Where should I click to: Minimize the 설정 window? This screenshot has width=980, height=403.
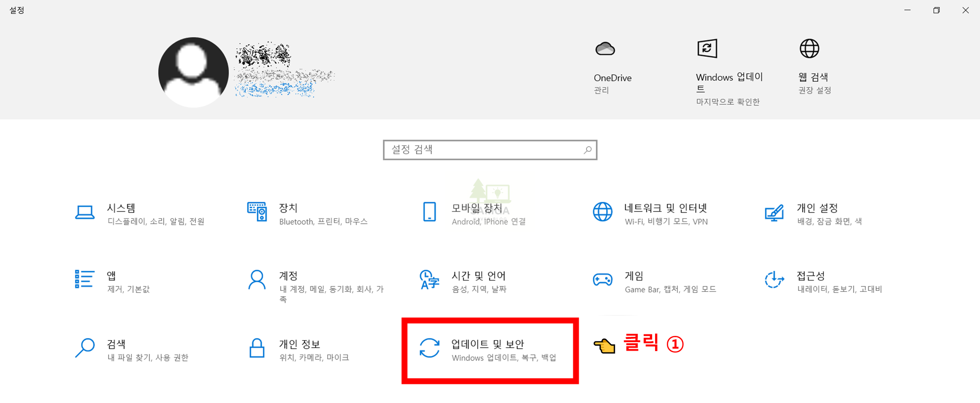[x=907, y=10]
